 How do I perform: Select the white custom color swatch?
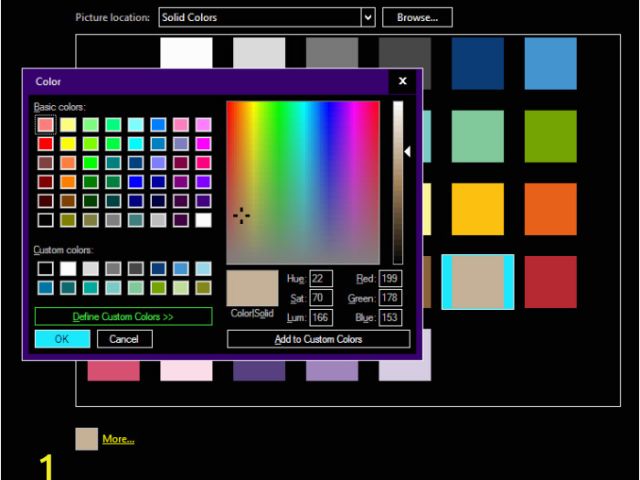(x=68, y=268)
